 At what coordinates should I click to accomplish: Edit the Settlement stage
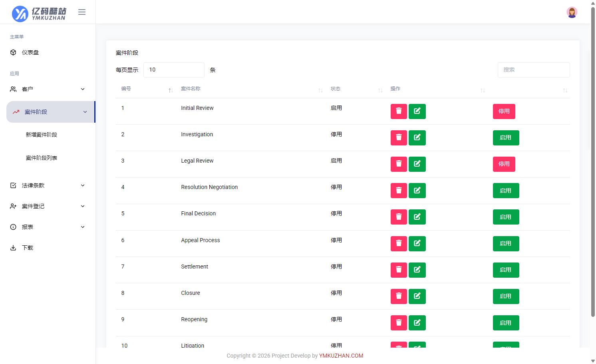[x=417, y=270]
